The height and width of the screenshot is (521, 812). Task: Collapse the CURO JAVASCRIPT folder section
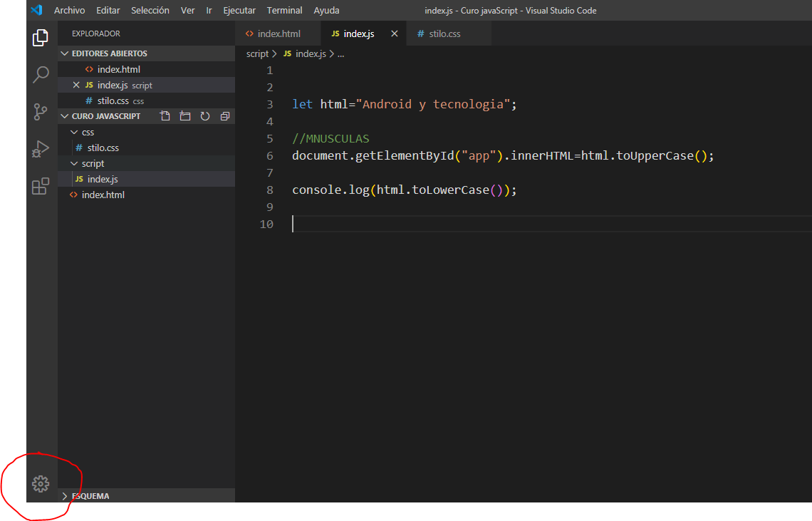[65, 116]
